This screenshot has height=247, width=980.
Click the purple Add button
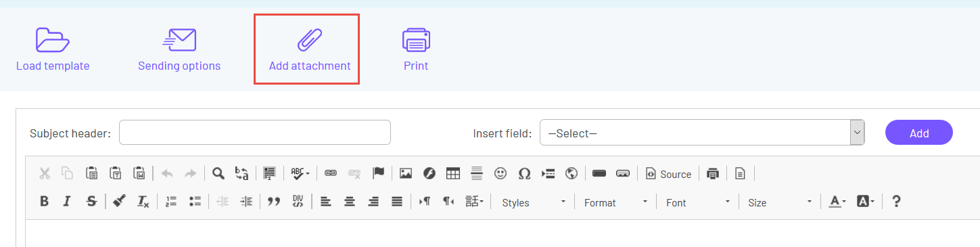pyautogui.click(x=919, y=133)
